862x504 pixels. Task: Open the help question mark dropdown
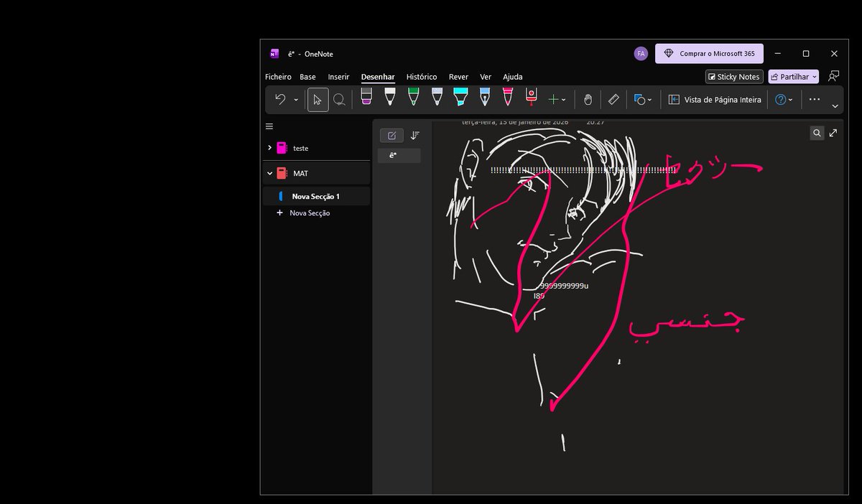784,100
